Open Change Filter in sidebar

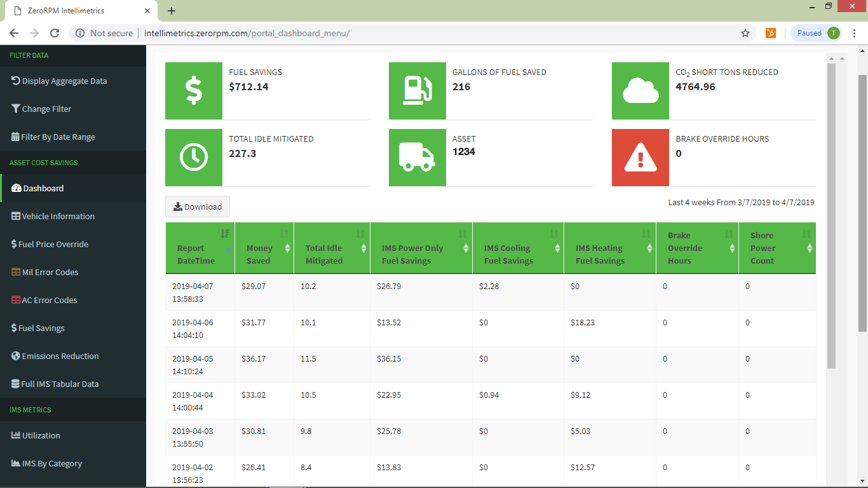pyautogui.click(x=41, y=109)
